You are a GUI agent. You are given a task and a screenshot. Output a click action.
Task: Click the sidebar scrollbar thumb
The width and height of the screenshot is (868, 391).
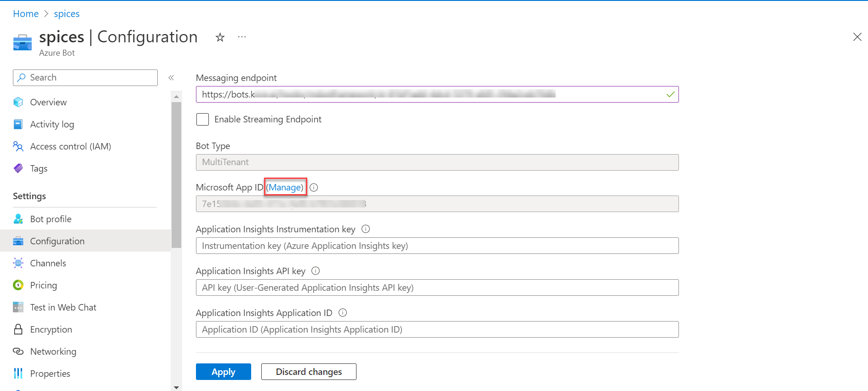pos(176,175)
